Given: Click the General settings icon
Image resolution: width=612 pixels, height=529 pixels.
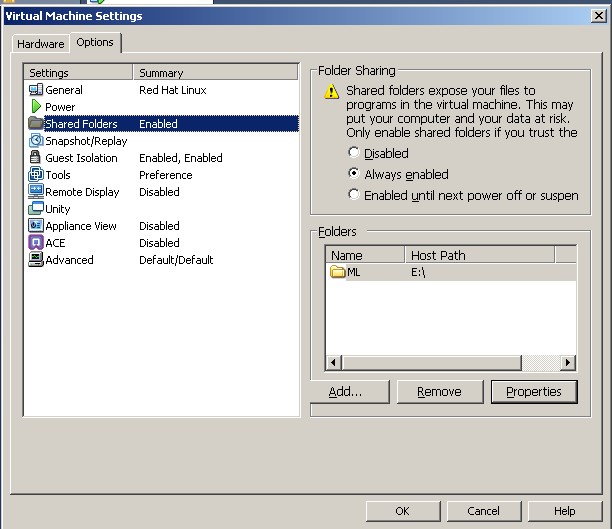Looking at the screenshot, I should pos(36,90).
